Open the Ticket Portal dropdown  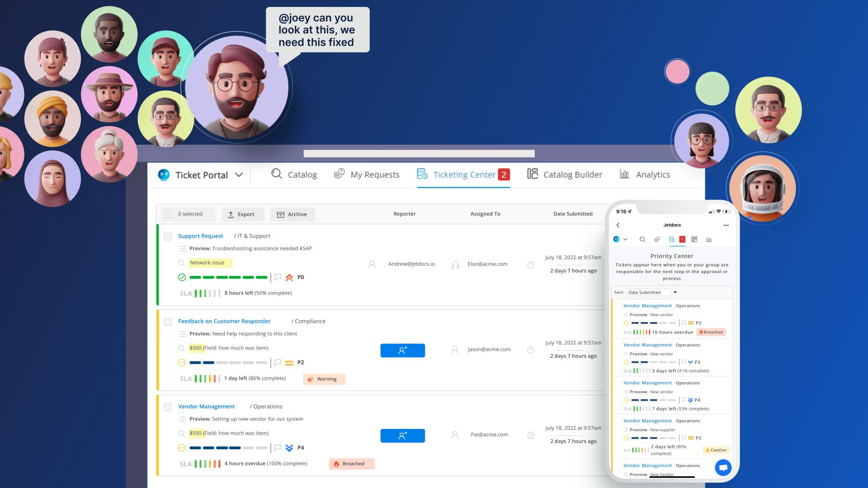click(x=239, y=175)
